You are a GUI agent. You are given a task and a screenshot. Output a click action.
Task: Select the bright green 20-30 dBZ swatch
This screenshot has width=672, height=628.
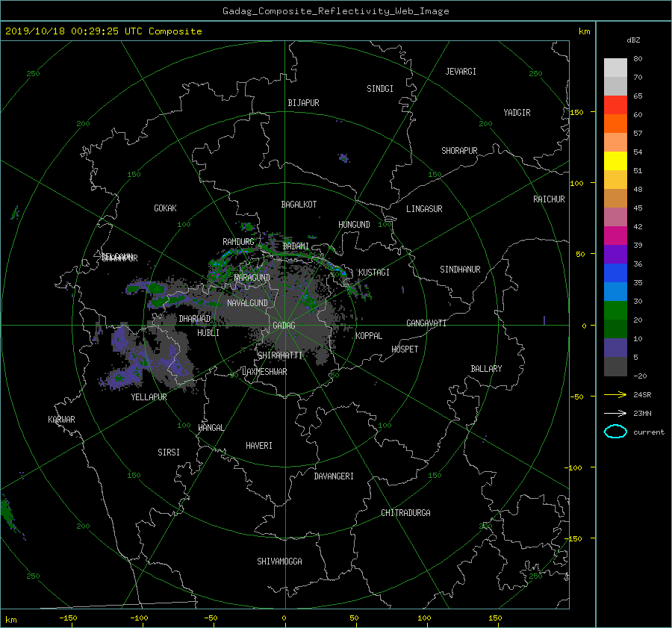click(x=615, y=311)
